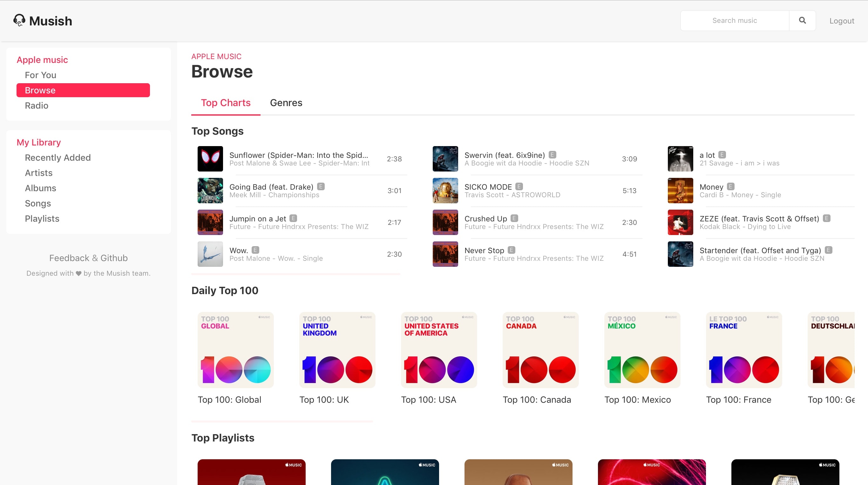Viewport: 868px width, 485px height.
Task: Open Recently Added in My Library
Action: (58, 158)
